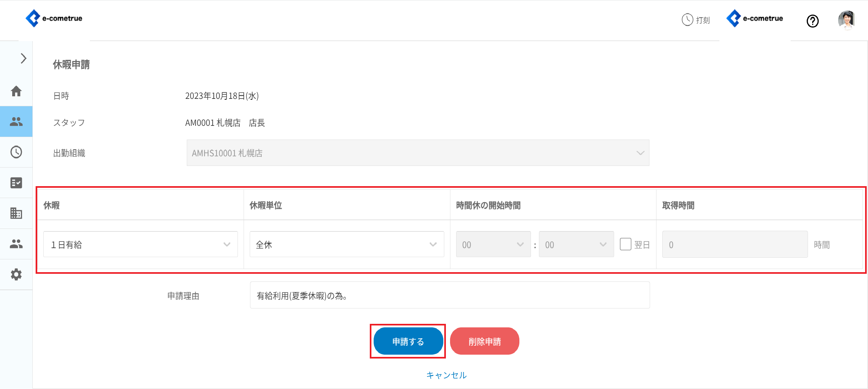The image size is (868, 389).
Task: Open the building organization icon in sidebar
Action: (16, 213)
